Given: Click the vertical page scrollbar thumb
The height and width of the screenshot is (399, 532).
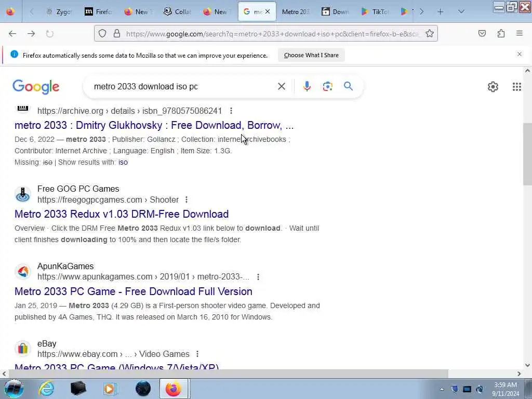Looking at the screenshot, I should pos(527,154).
